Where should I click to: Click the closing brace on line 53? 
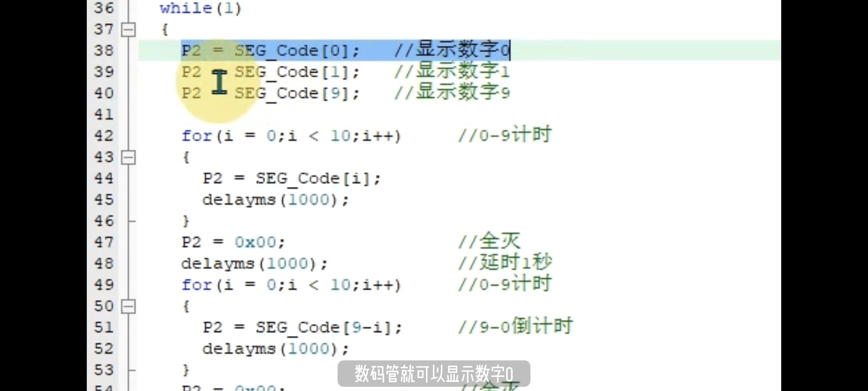tap(186, 370)
